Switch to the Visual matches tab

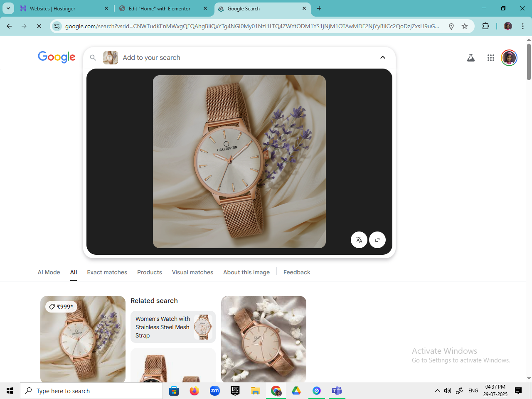(x=192, y=272)
